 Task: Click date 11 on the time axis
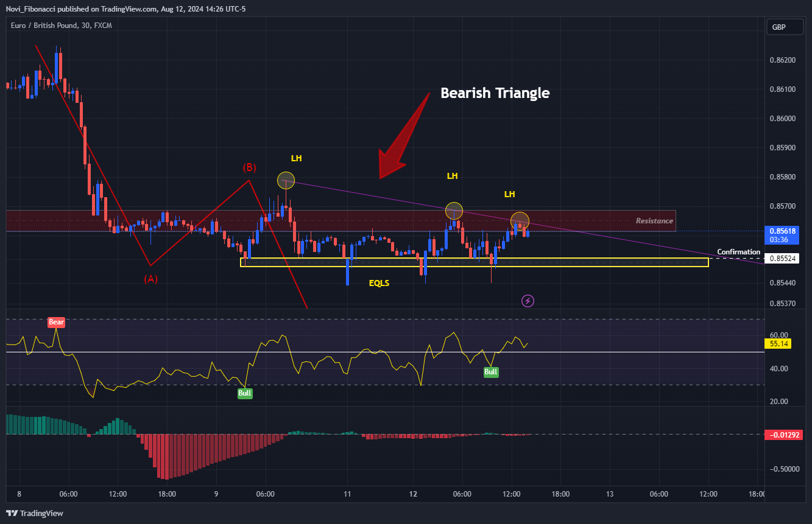click(347, 494)
